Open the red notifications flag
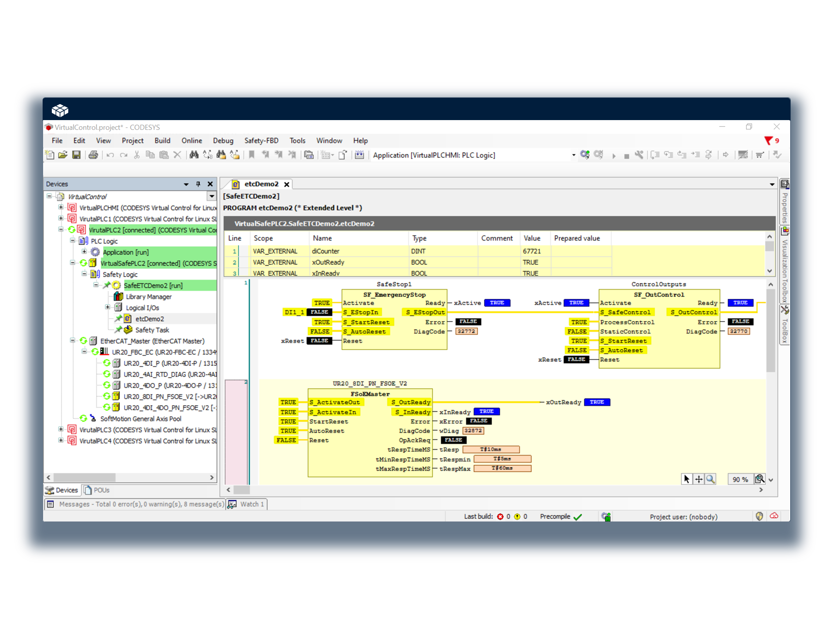The height and width of the screenshot is (644, 830). (x=768, y=140)
